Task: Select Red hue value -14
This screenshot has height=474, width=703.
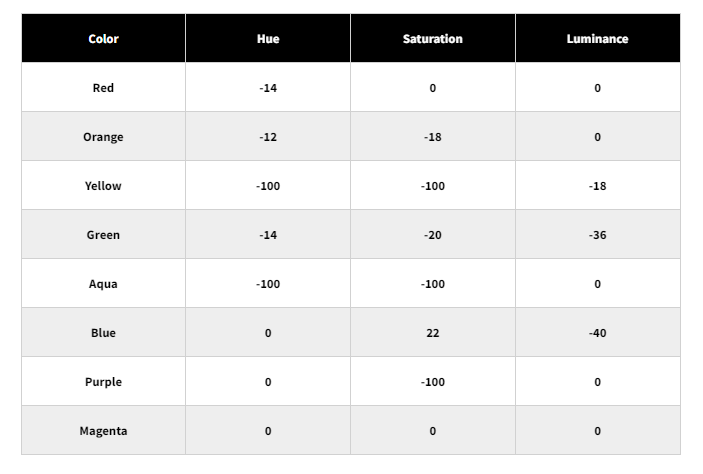Action: [x=268, y=88]
